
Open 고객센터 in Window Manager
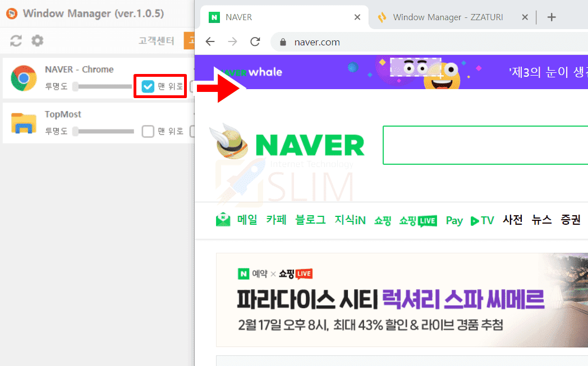[x=157, y=40]
